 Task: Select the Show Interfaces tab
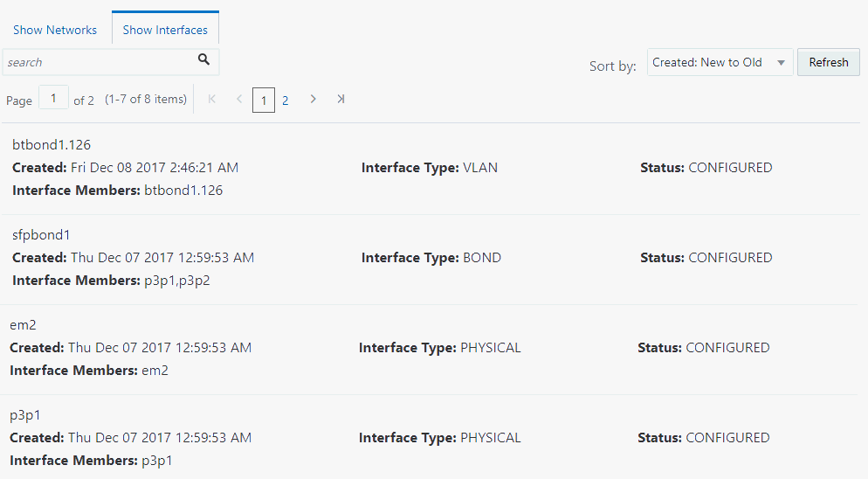pyautogui.click(x=165, y=30)
